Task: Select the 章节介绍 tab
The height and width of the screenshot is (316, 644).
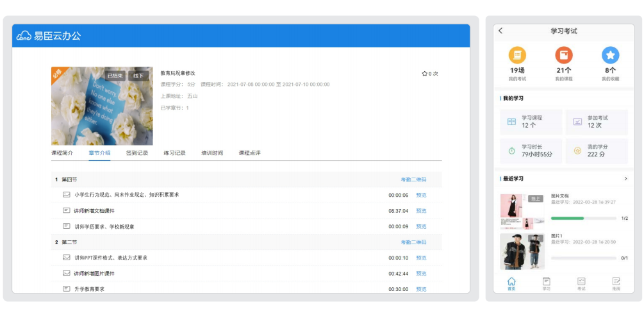Action: click(x=99, y=153)
